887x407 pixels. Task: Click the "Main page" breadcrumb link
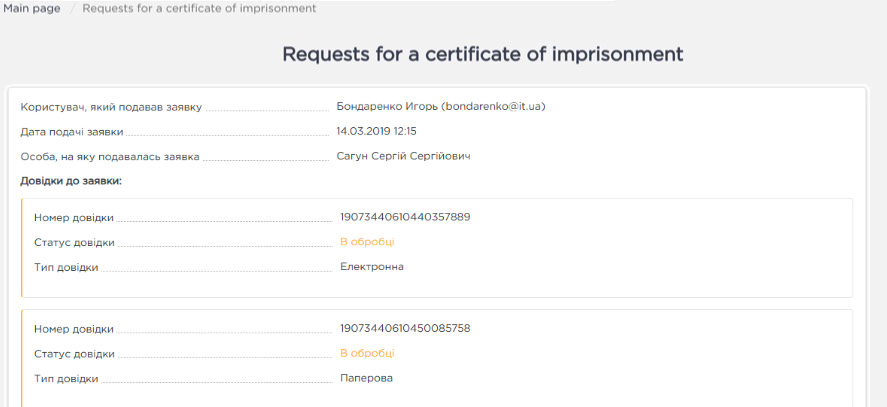[x=32, y=8]
